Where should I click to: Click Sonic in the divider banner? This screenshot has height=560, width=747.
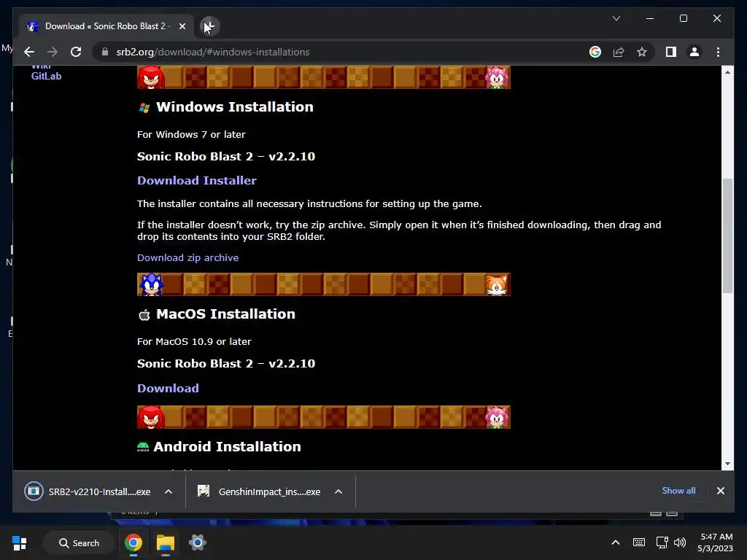[151, 284]
